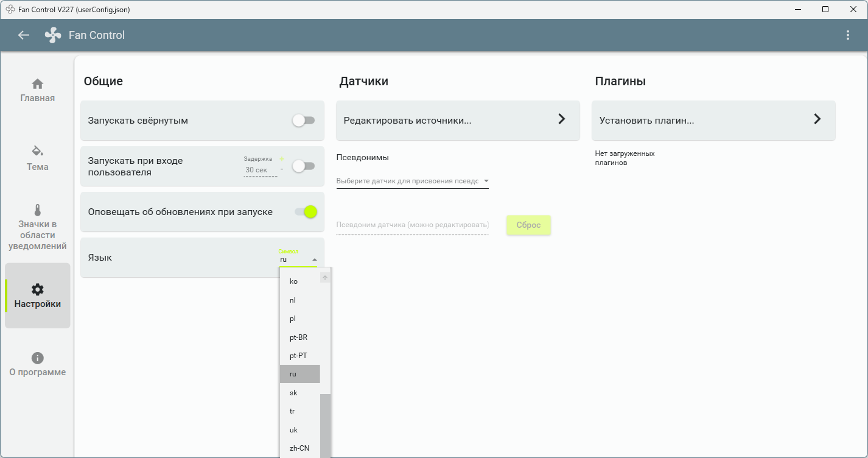Image resolution: width=868 pixels, height=458 pixels.
Task: Select the Настройки settings section
Action: (38, 295)
